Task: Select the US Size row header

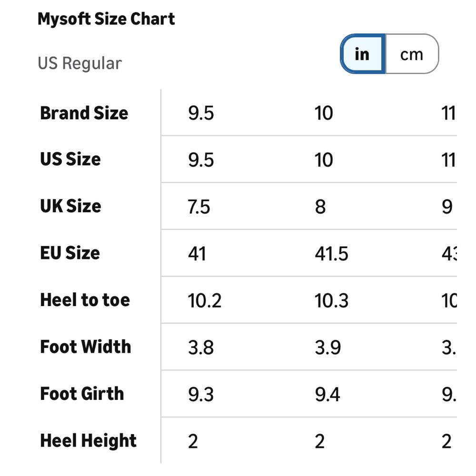Action: point(70,159)
